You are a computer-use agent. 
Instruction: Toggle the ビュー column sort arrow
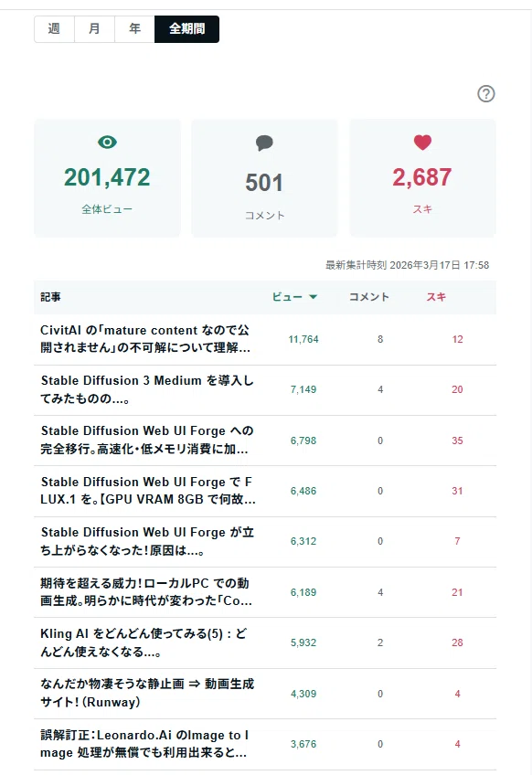coord(313,297)
